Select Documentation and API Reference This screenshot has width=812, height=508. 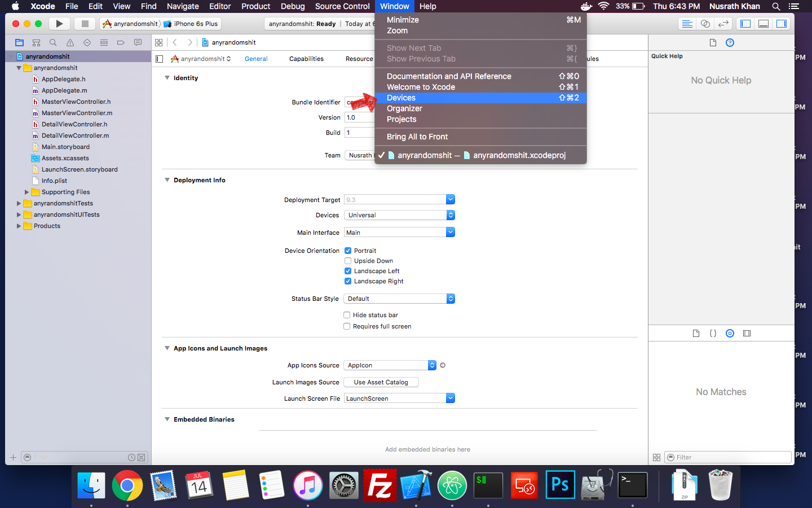[481, 76]
